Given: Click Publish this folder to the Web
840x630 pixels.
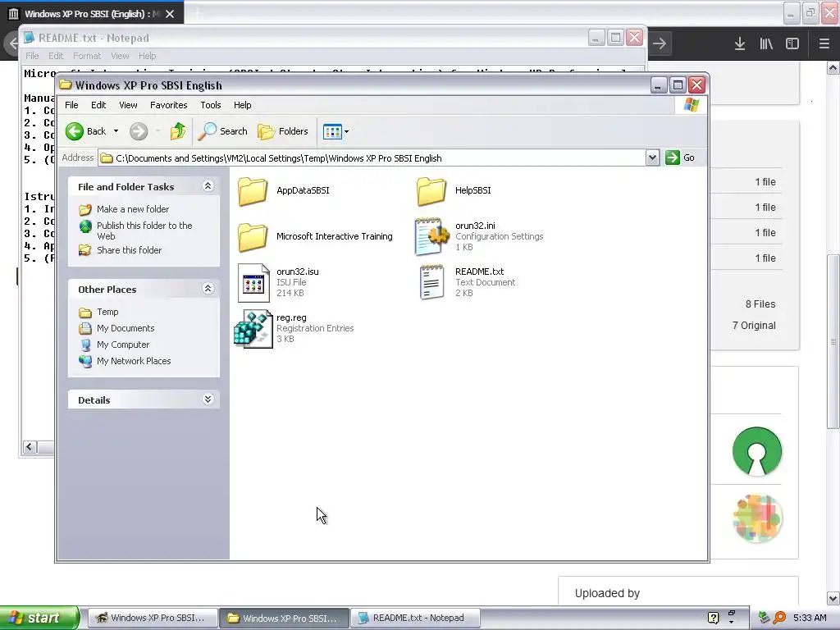Looking at the screenshot, I should [x=144, y=231].
